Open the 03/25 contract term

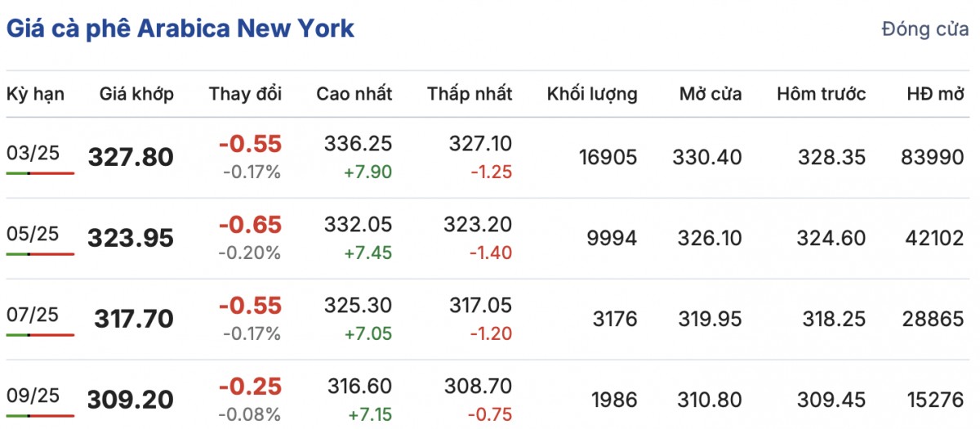point(33,153)
